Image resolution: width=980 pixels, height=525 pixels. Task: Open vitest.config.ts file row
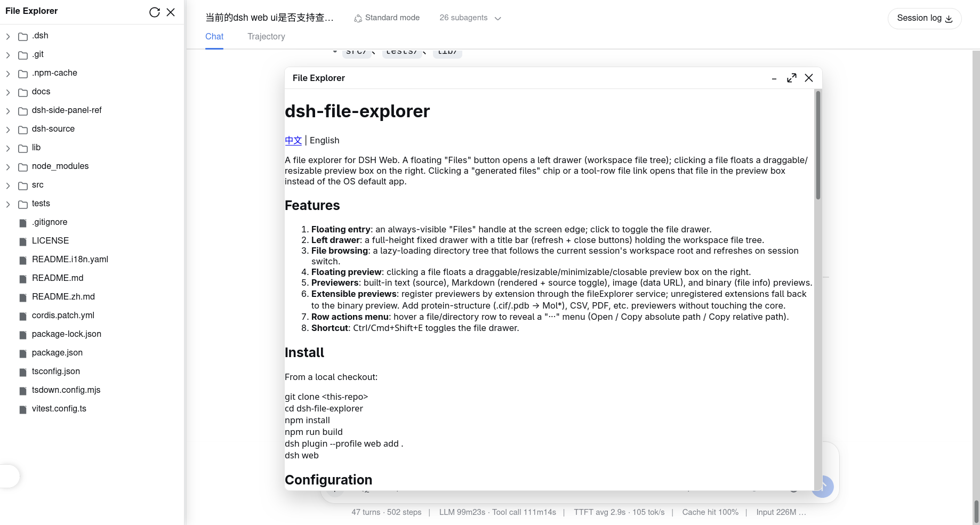92,409
